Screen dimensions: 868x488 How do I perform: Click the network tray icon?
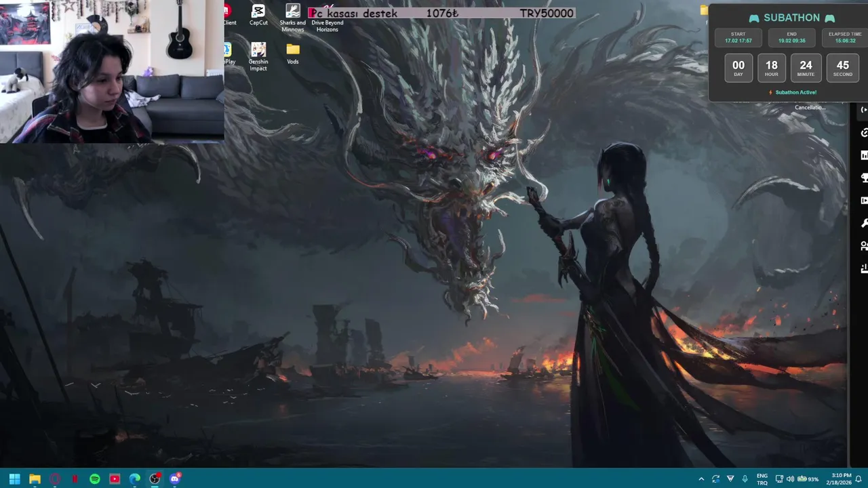779,479
